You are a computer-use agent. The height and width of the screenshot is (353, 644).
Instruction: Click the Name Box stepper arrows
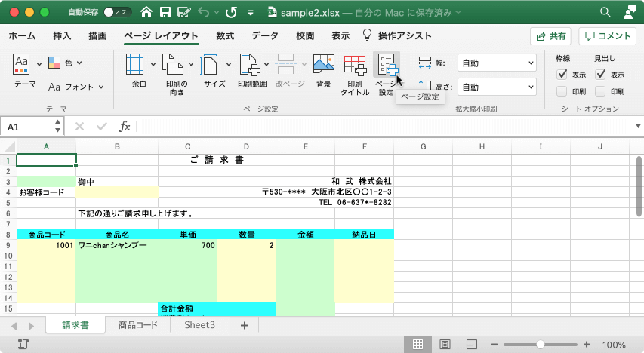coord(57,127)
